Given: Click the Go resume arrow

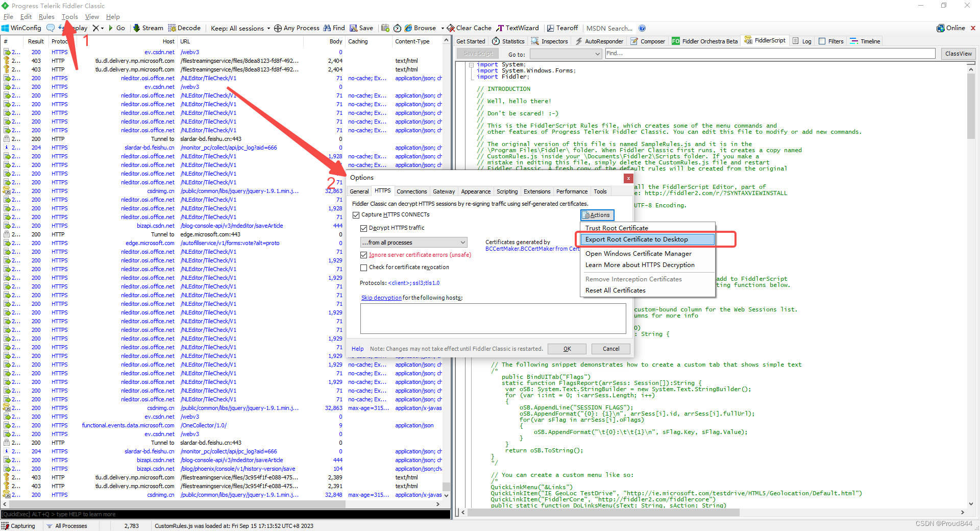Looking at the screenshot, I should click(x=117, y=28).
